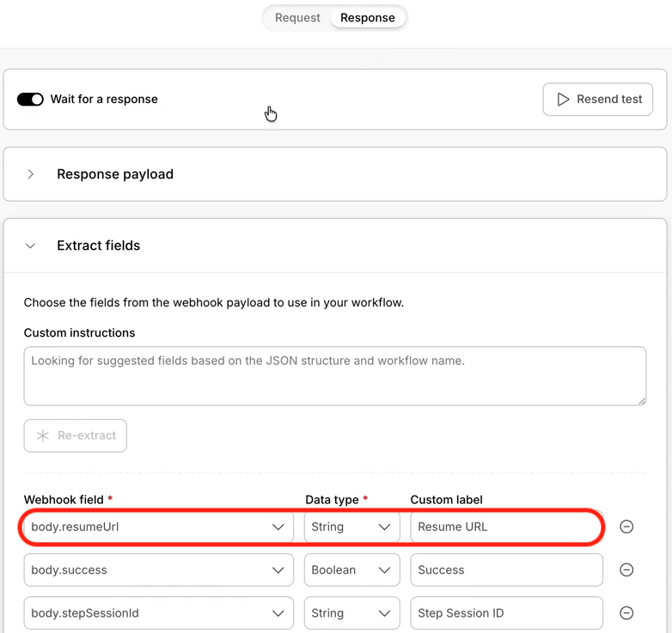The height and width of the screenshot is (633, 672).
Task: Click the Custom label column header
Action: pos(446,499)
